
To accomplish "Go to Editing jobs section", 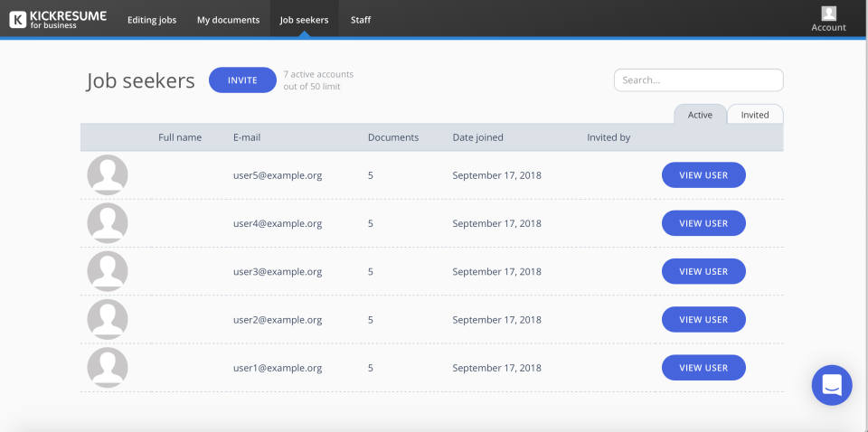I will coord(152,20).
